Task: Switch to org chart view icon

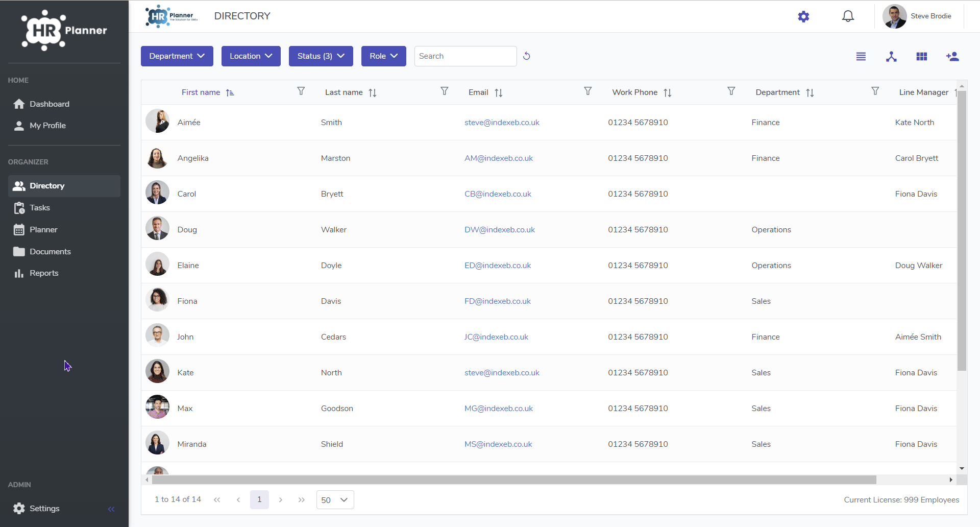Action: click(891, 57)
